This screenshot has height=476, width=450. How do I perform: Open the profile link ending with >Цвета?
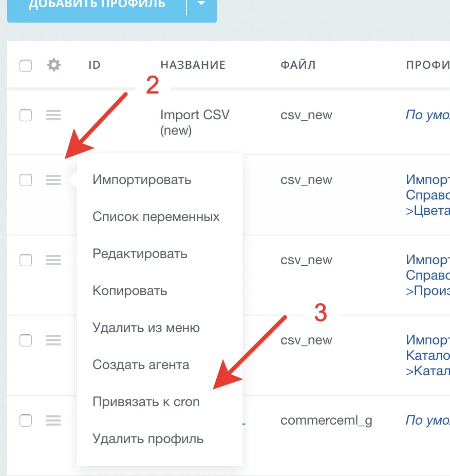pos(428,195)
